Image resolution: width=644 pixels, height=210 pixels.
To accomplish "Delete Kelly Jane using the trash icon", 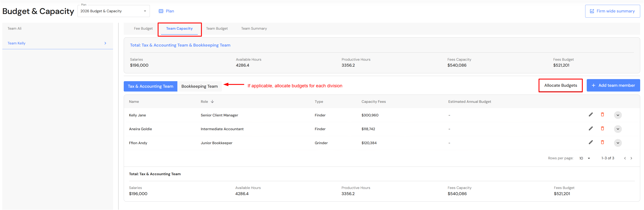I will coord(602,114).
